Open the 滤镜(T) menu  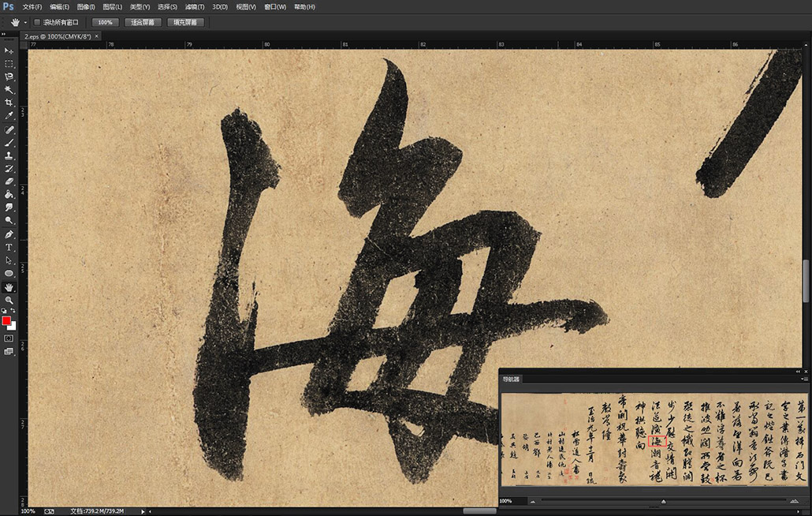[x=195, y=7]
